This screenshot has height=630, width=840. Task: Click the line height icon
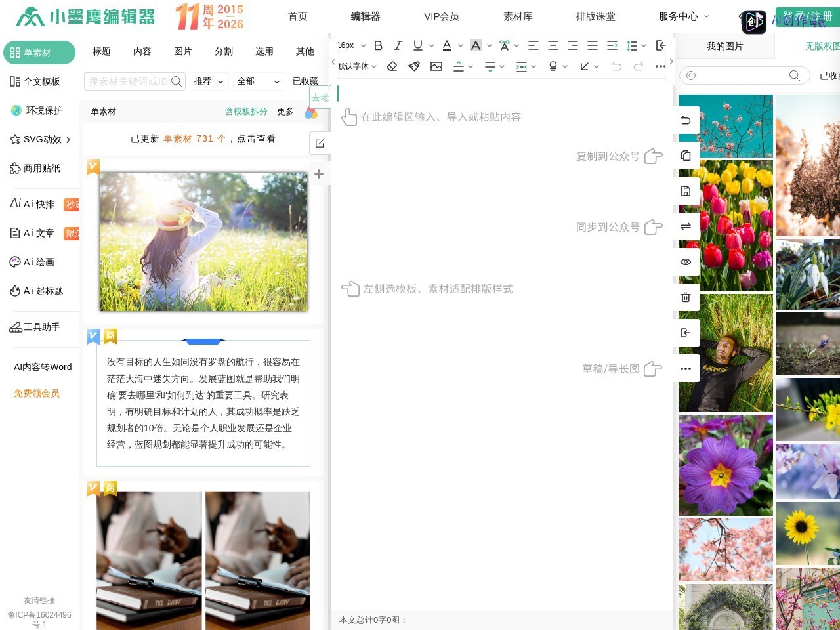632,45
